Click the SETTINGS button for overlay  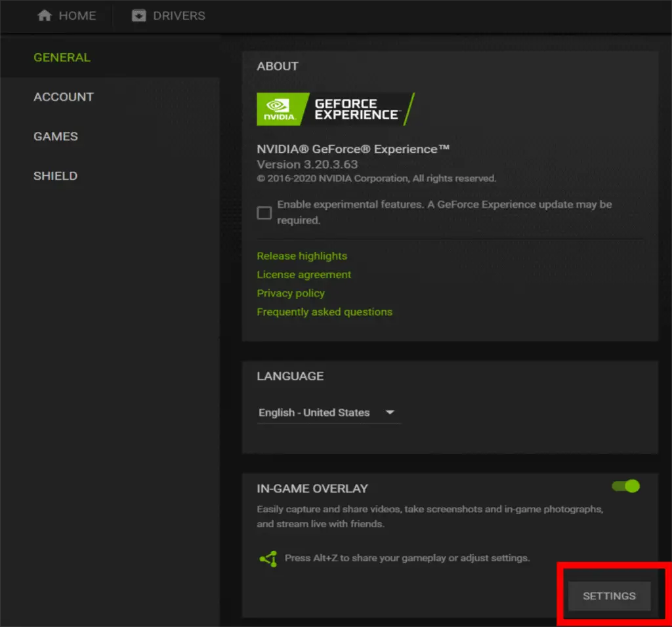[609, 596]
